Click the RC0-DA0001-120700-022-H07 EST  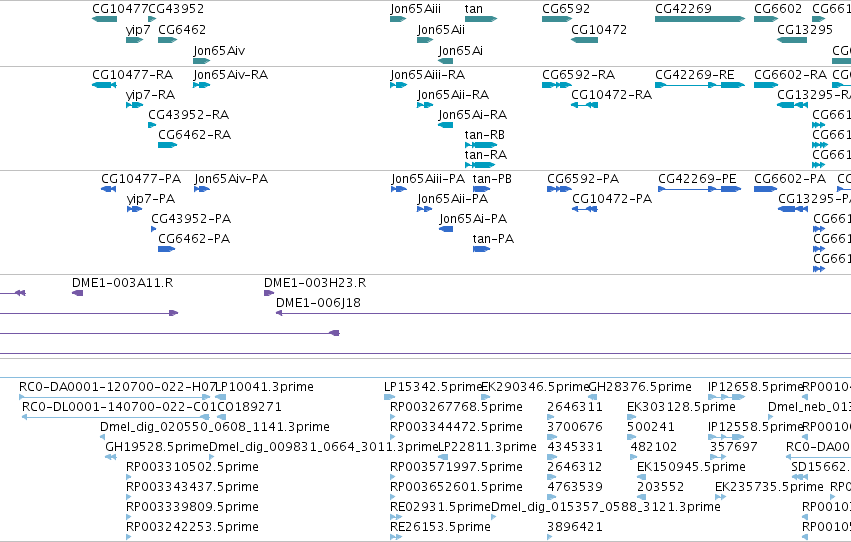click(115, 397)
